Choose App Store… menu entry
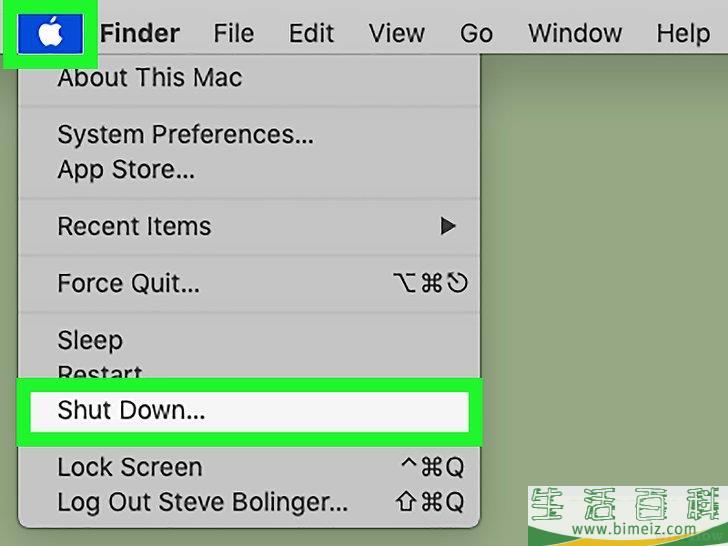Screen dimensions: 728x546 [x=249, y=169]
